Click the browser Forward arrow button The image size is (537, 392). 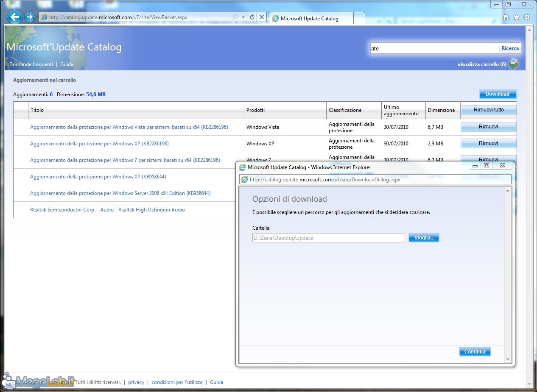[x=30, y=17]
